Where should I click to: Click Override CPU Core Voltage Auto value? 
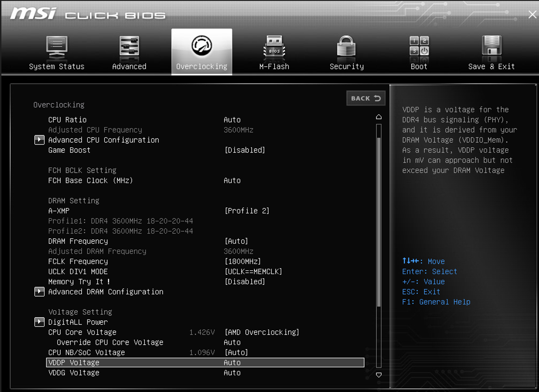(232, 342)
